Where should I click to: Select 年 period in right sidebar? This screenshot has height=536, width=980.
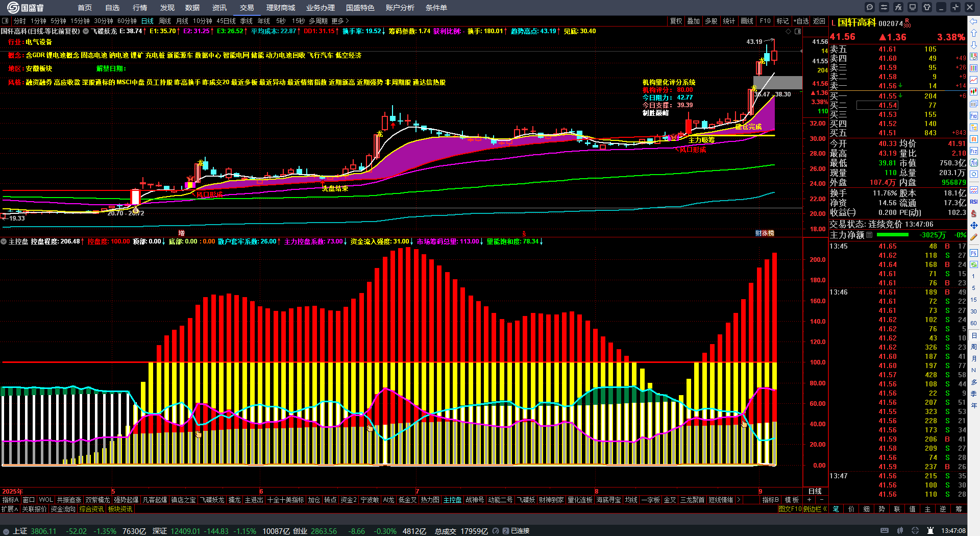tap(974, 405)
